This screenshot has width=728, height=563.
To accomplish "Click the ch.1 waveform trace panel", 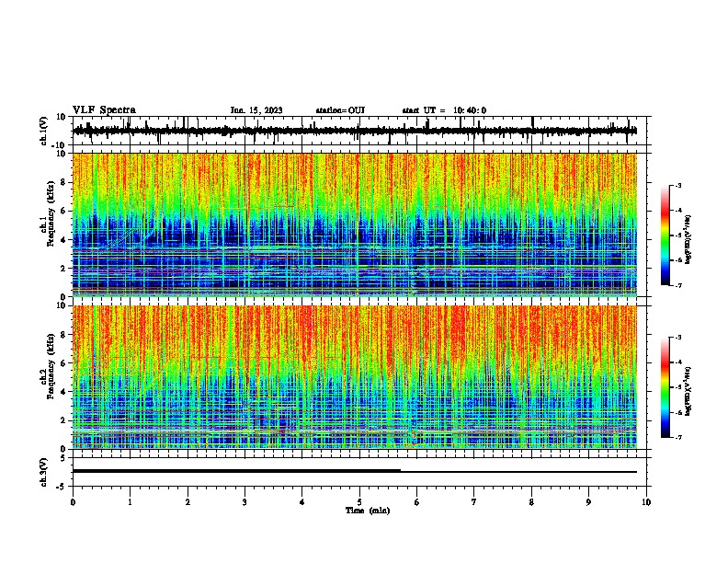I will tap(359, 131).
